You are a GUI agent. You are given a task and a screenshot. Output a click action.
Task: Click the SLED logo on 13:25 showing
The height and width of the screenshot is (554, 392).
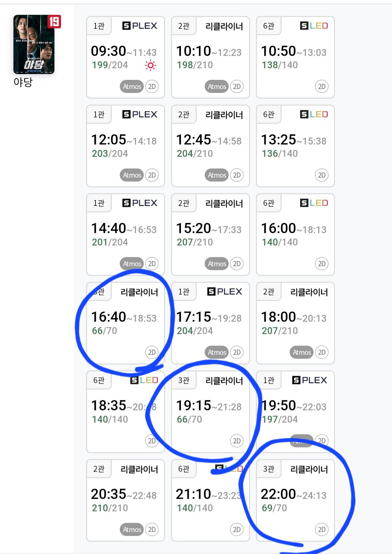[314, 114]
